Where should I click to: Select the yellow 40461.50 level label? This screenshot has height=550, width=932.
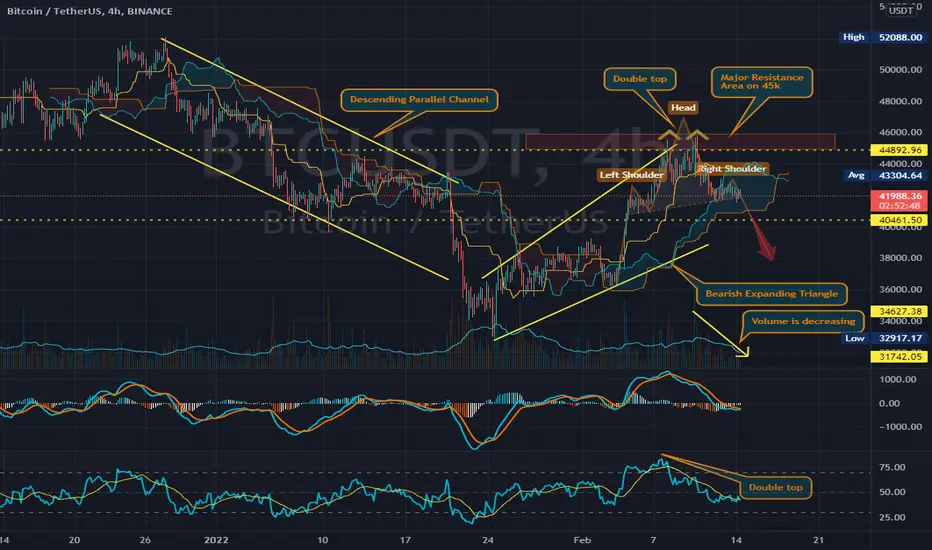[899, 220]
